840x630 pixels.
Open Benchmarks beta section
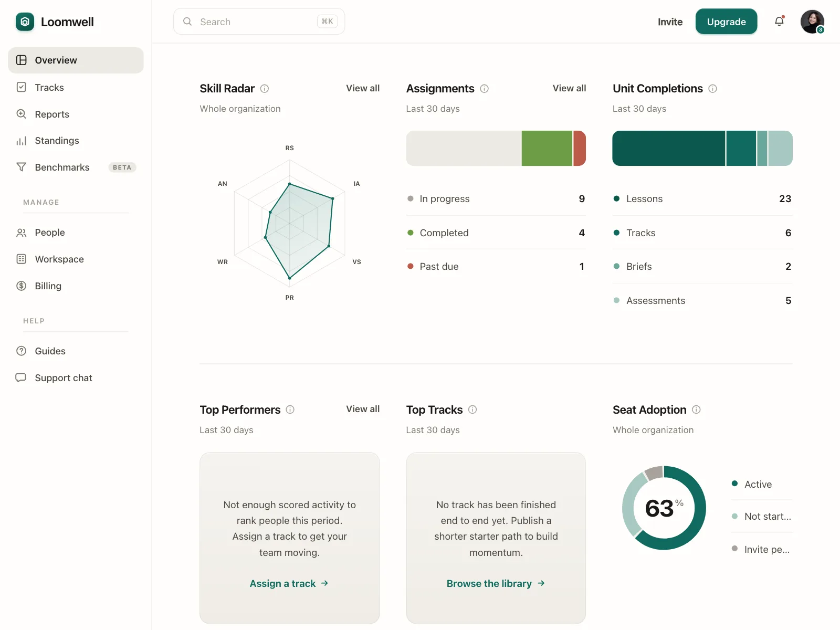(76, 167)
